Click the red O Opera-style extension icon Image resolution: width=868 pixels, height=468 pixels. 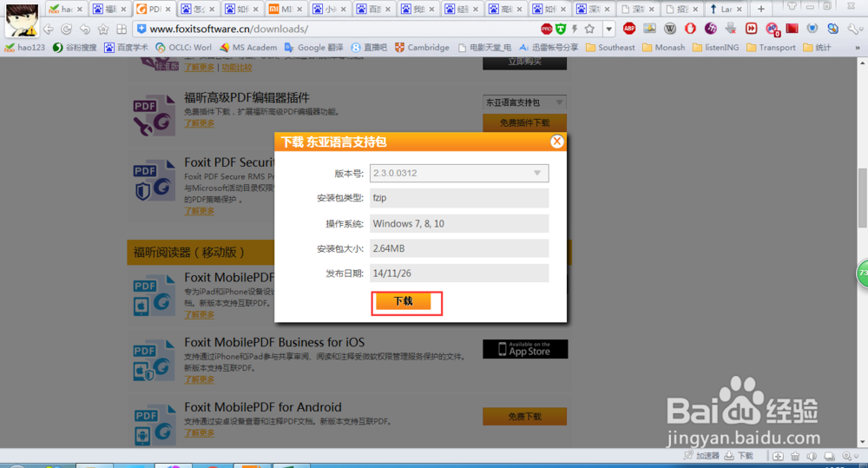click(x=690, y=29)
